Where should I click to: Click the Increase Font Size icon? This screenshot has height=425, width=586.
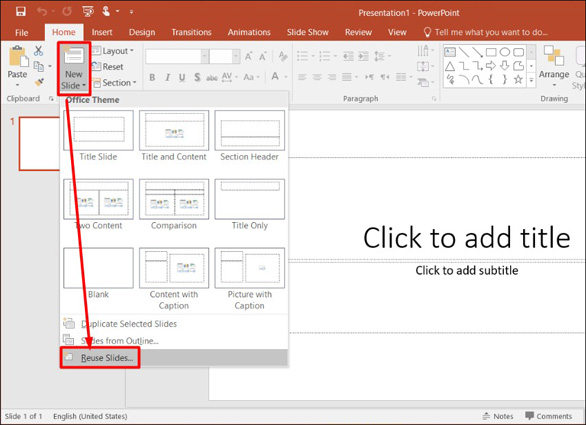[x=249, y=57]
